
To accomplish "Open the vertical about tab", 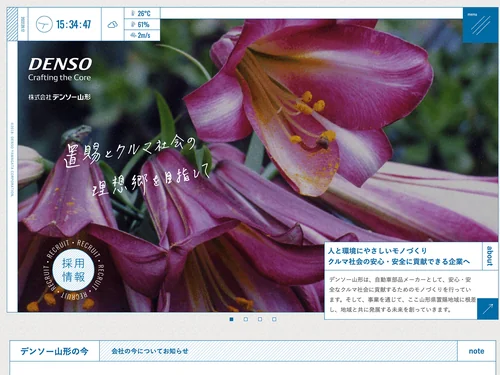I will tap(490, 256).
